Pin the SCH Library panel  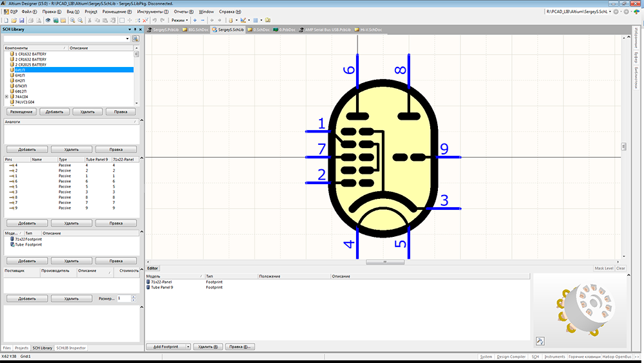click(x=135, y=30)
